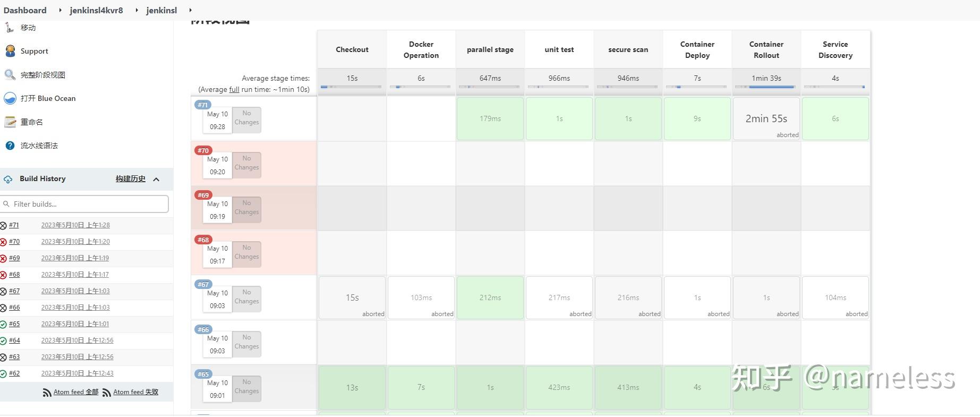Screen dimensions: 980x417
Task: Open pipeline syntax help icon
Action: 10,146
